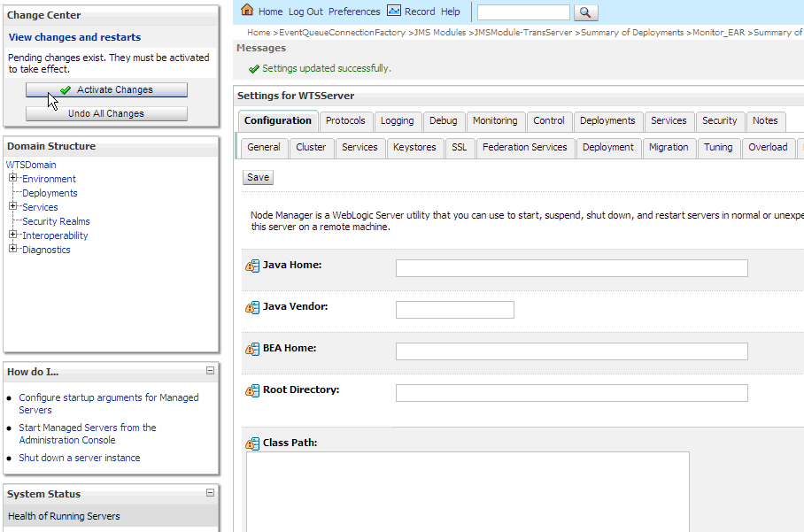Click the Home house icon
804x532 pixels.
tap(247, 10)
